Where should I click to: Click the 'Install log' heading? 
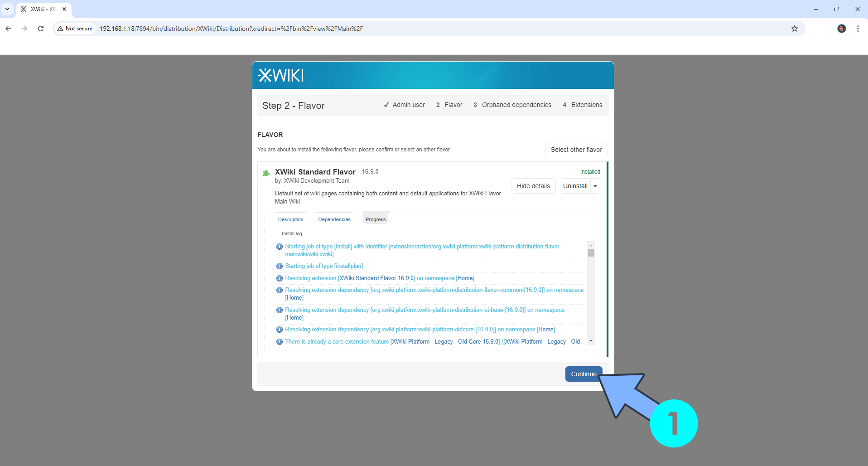pos(292,234)
